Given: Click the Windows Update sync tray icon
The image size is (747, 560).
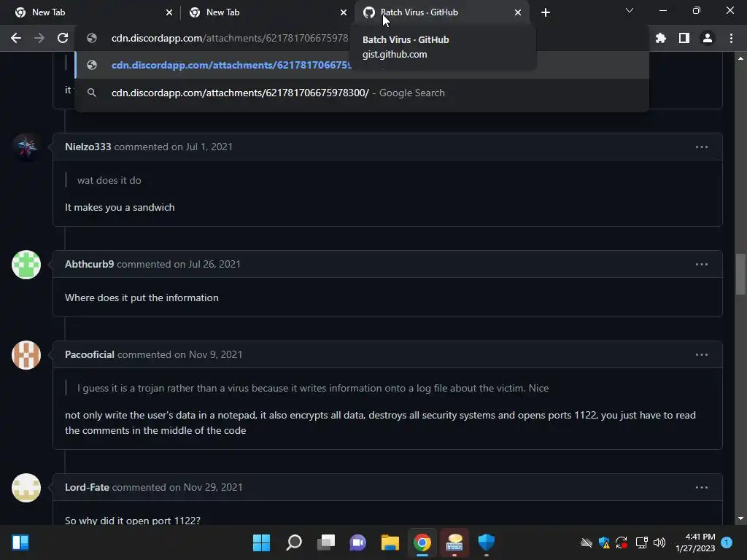Looking at the screenshot, I should pyautogui.click(x=622, y=542).
